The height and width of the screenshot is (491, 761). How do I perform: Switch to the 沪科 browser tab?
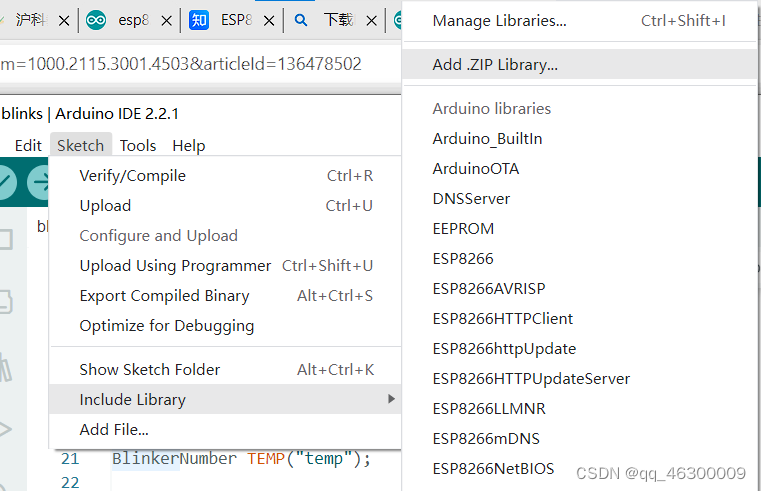click(30, 20)
